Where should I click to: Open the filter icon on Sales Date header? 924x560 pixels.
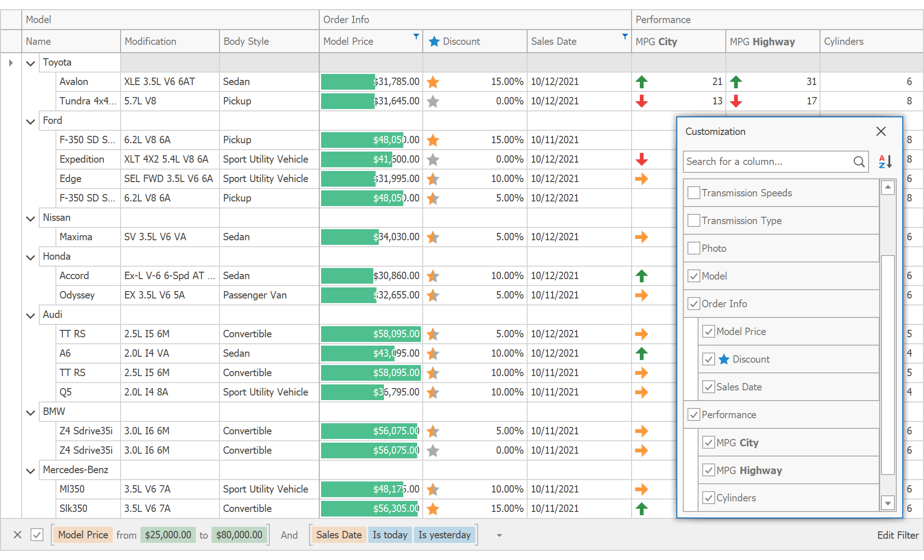pyautogui.click(x=625, y=36)
